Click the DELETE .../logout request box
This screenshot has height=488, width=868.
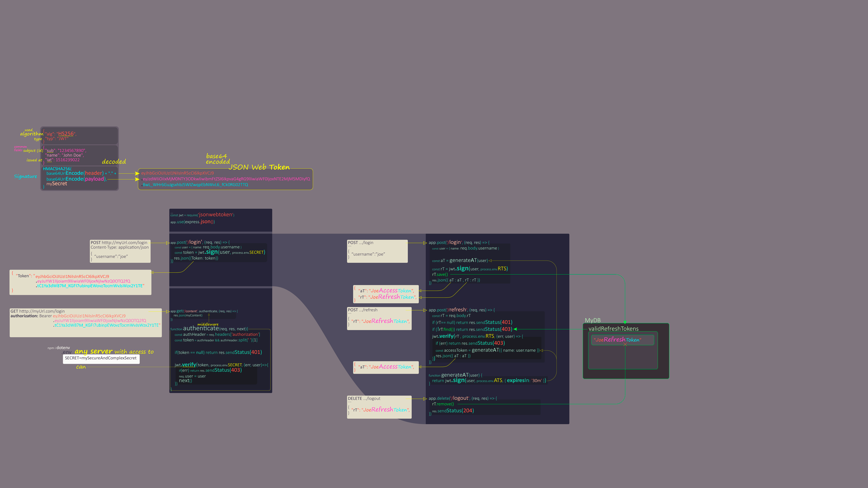point(379,407)
